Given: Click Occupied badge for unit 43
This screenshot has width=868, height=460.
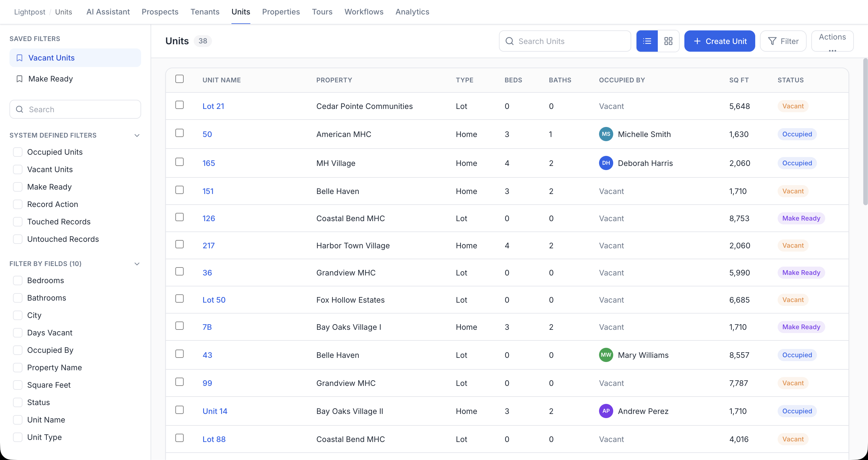Looking at the screenshot, I should [797, 355].
